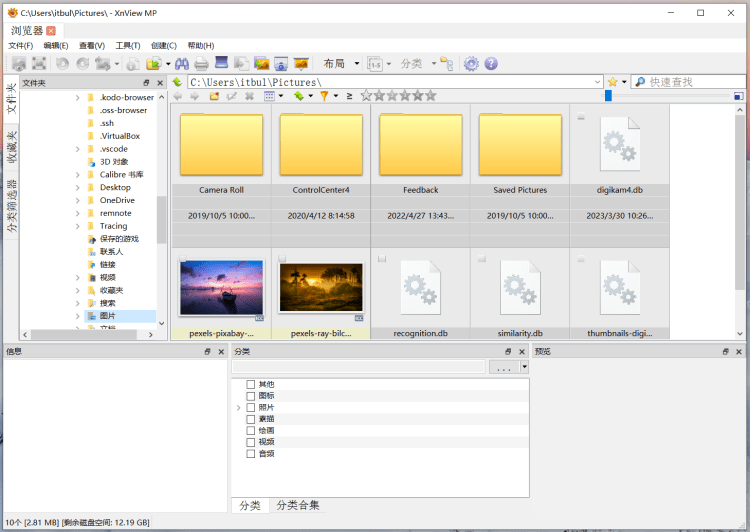The image size is (750, 532).
Task: Open the 帮助(H) menu
Action: tap(201, 45)
